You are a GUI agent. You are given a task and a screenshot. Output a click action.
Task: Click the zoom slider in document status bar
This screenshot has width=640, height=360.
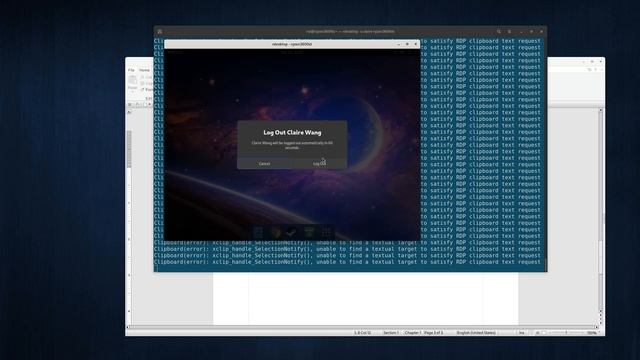565,333
